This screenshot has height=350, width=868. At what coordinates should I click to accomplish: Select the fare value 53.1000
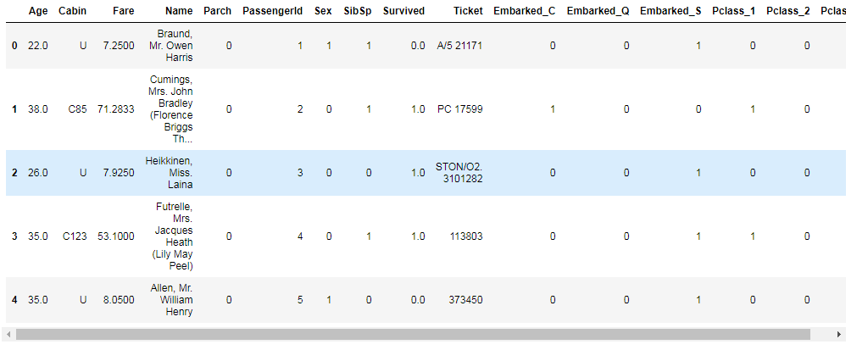pyautogui.click(x=115, y=236)
